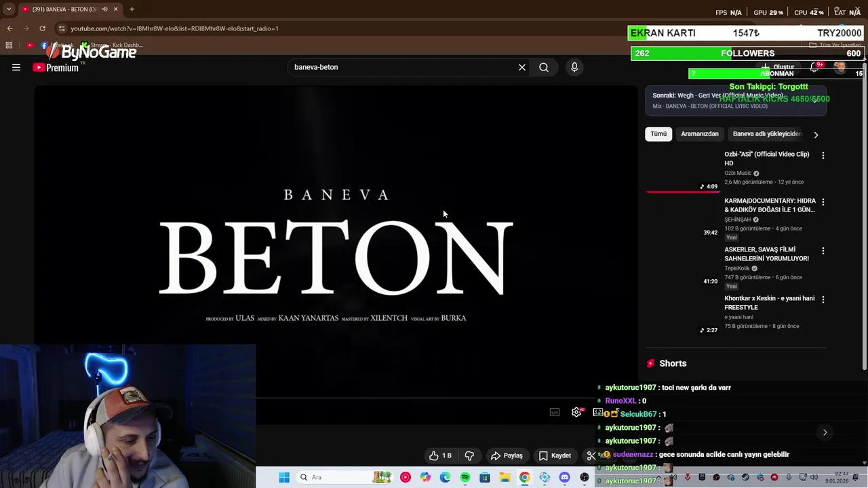
Task: Open a new browser tab with plus
Action: click(132, 9)
